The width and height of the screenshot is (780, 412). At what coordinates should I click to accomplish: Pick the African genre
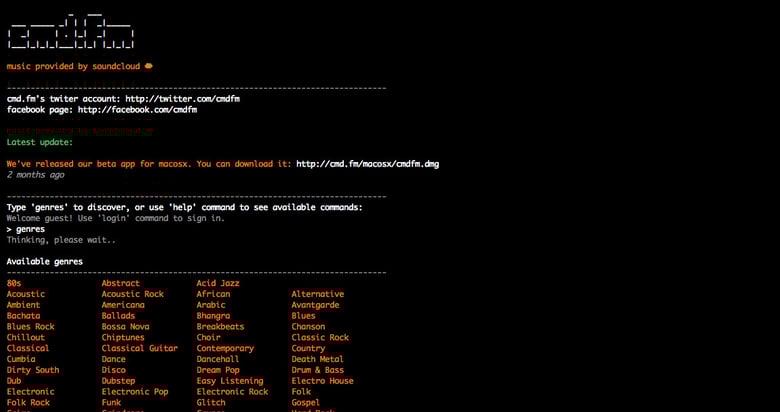coord(213,294)
